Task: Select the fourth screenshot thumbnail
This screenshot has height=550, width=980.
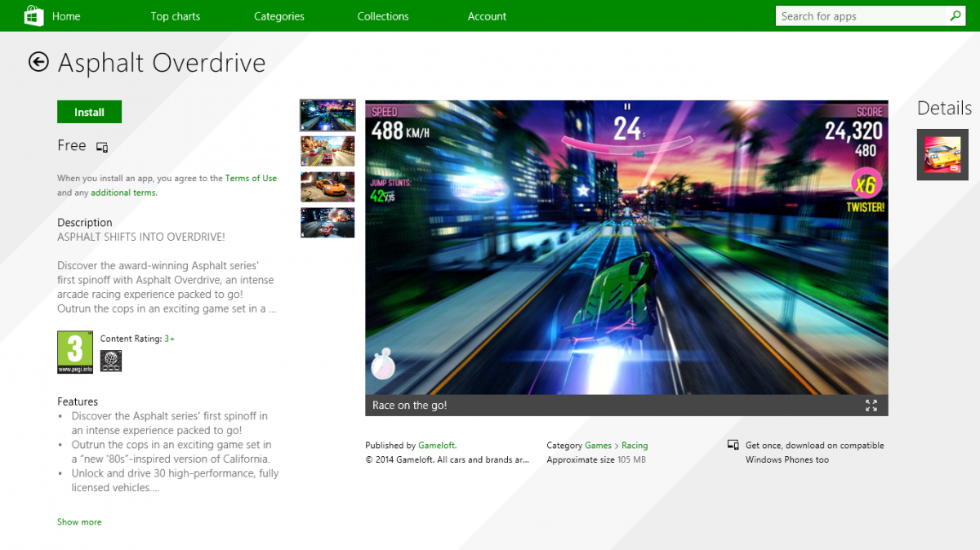Action: 327,223
